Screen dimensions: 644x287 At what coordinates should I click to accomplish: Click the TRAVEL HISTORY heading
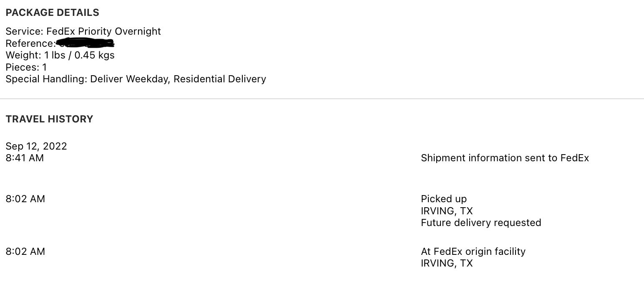[50, 119]
